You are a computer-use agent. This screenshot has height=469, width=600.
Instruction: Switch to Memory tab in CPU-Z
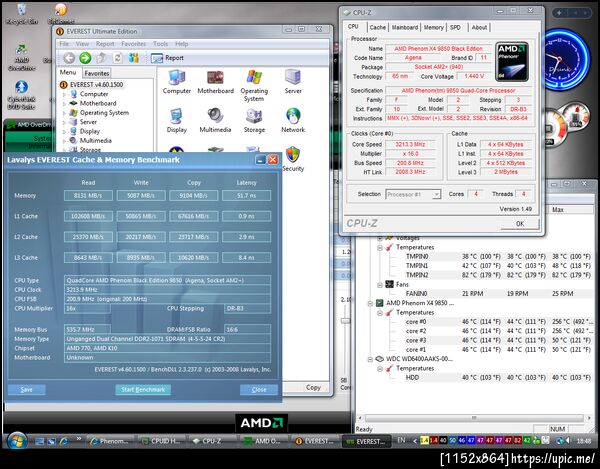pos(434,28)
